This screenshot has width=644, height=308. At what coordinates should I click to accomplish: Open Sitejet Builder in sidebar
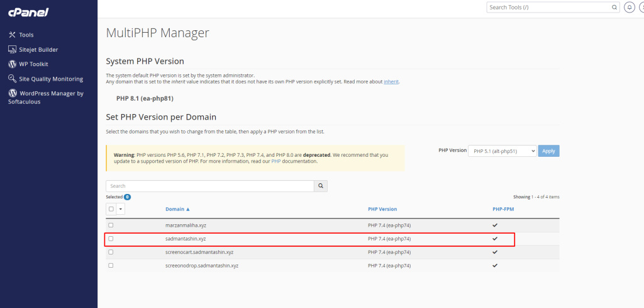[x=38, y=49]
